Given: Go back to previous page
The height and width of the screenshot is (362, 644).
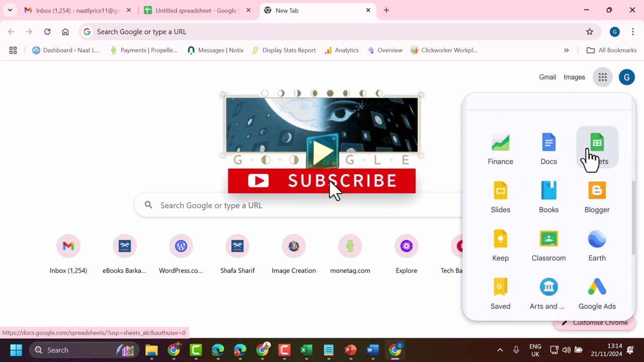Looking at the screenshot, I should pyautogui.click(x=11, y=32).
